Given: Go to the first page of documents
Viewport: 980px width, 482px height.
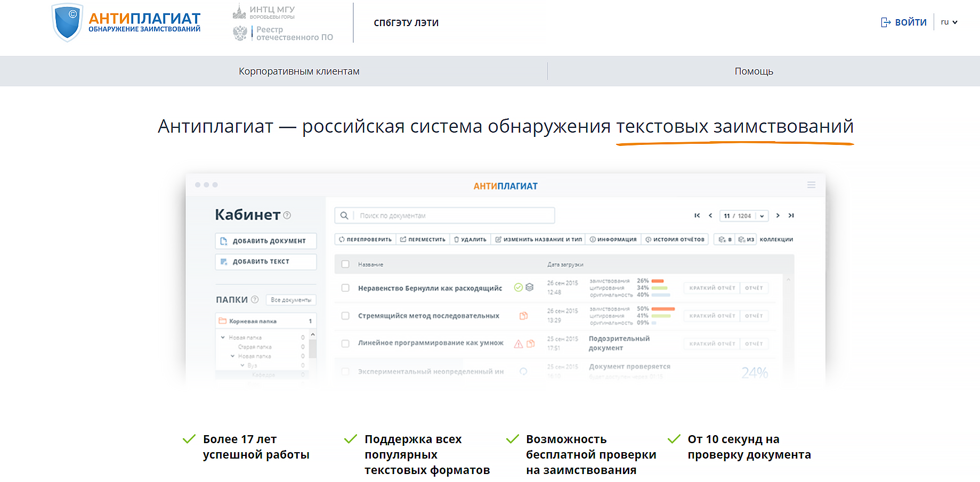Looking at the screenshot, I should tap(697, 216).
